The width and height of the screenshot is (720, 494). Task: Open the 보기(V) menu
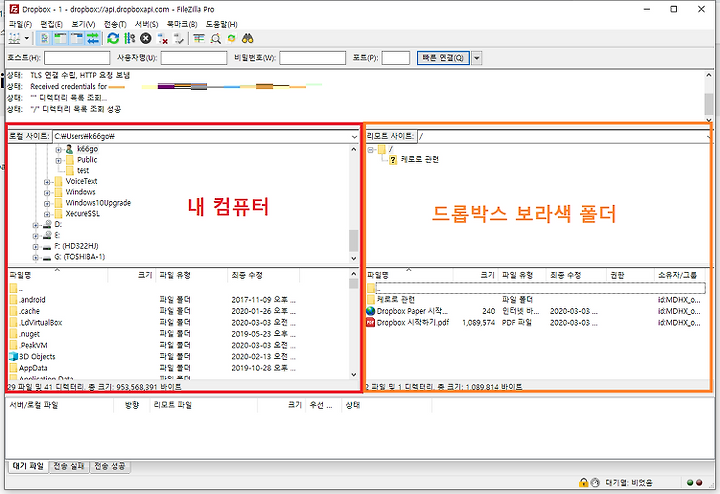83,24
